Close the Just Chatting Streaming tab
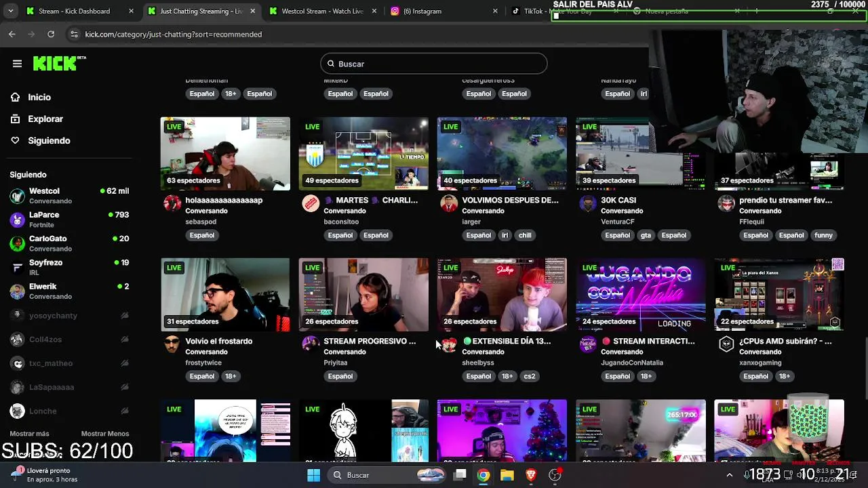 [253, 11]
